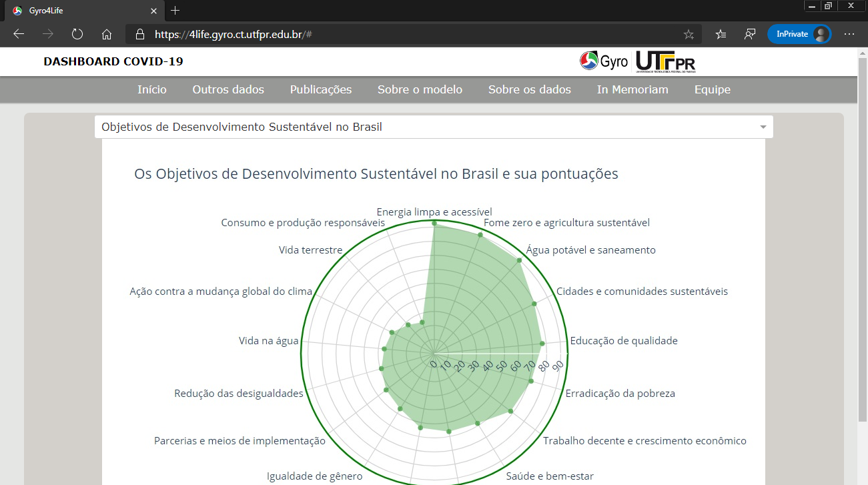Viewport: 868px width, 485px height.
Task: Click the Redução das desigualdades label
Action: (239, 394)
